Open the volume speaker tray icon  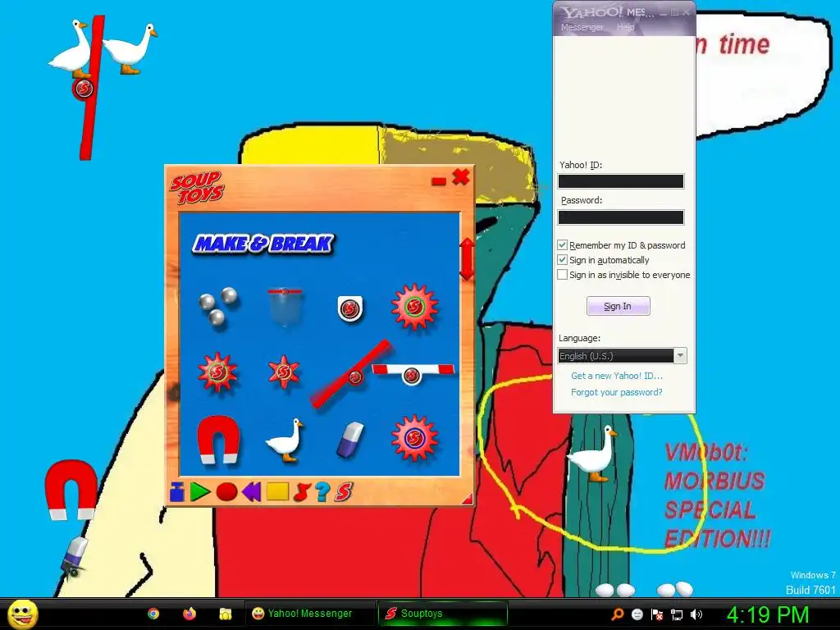coord(696,614)
